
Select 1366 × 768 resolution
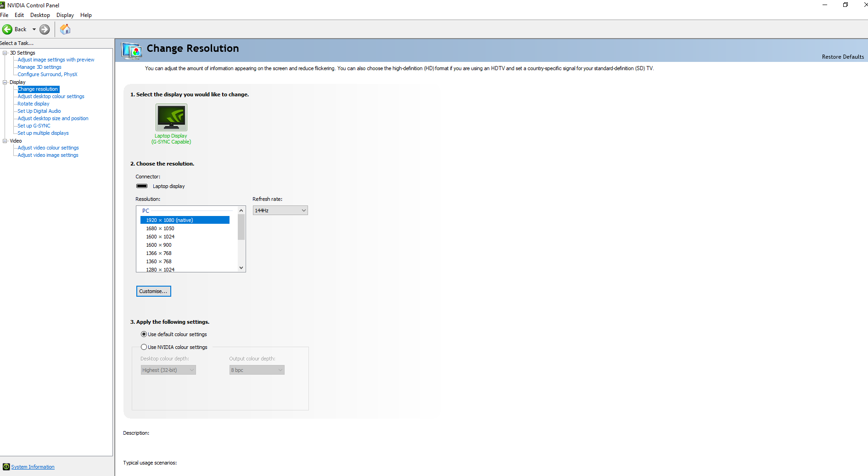point(185,253)
